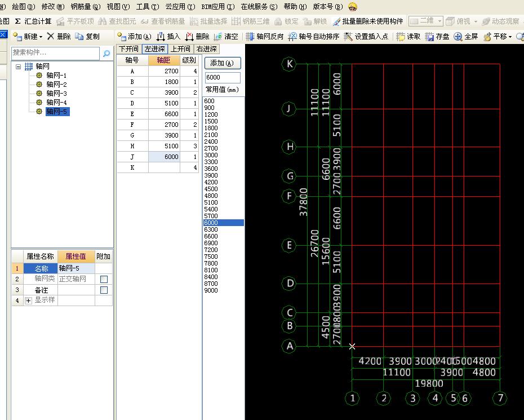Switch to the 右进深 tab
524x420 pixels.
[207, 49]
